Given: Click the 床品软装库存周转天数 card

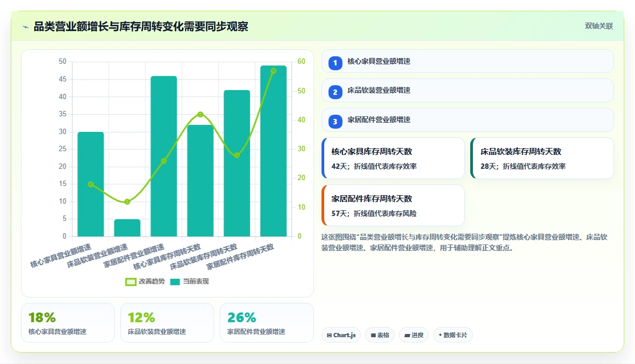Looking at the screenshot, I should click(x=542, y=158).
